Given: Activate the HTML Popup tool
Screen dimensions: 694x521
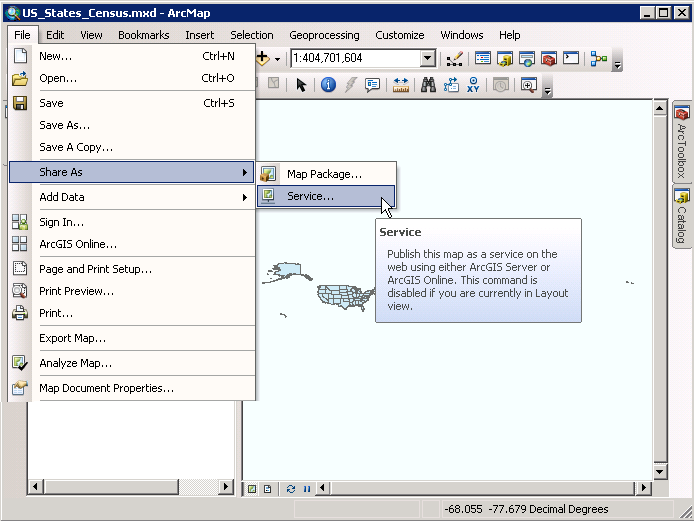Looking at the screenshot, I should (373, 85).
